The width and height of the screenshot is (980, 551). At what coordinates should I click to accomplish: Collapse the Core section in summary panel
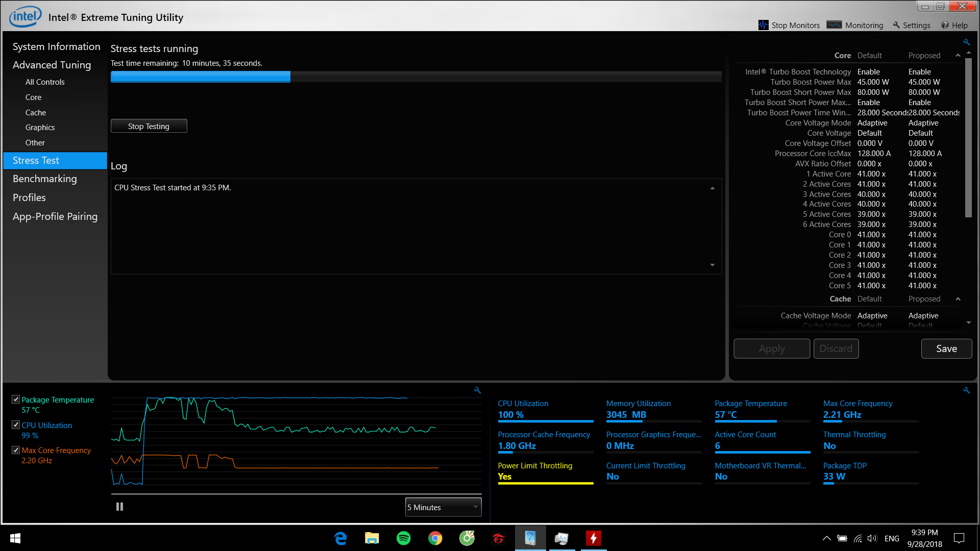click(x=958, y=56)
